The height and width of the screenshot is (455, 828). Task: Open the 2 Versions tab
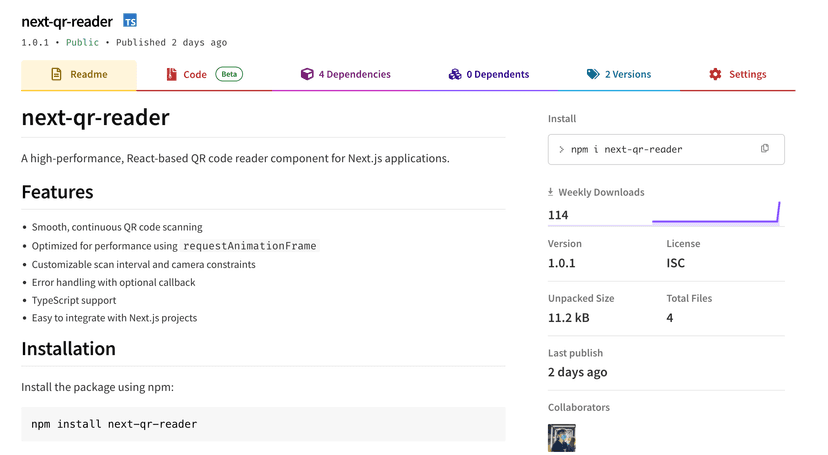[627, 75]
